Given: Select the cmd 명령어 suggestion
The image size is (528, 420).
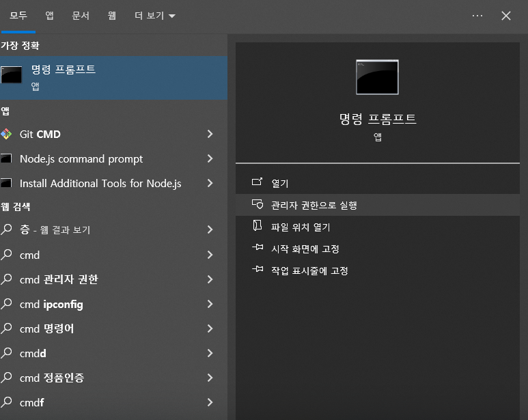Looking at the screenshot, I should tap(113, 328).
